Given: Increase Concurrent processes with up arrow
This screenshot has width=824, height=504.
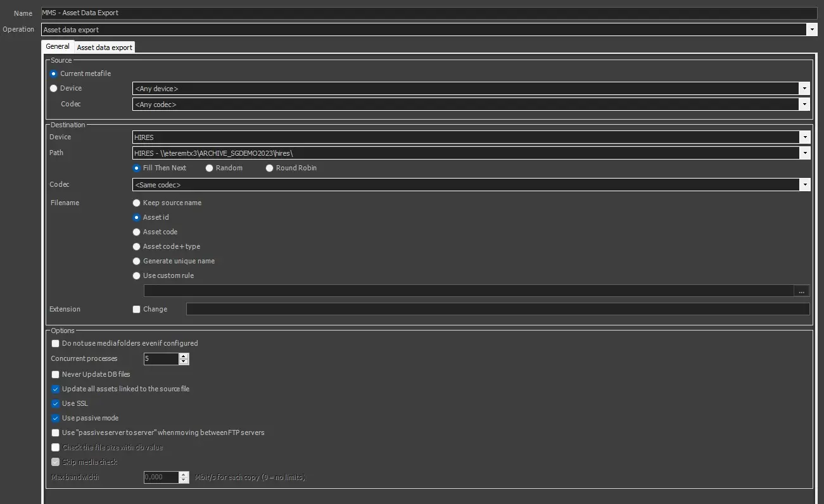Looking at the screenshot, I should (184, 356).
